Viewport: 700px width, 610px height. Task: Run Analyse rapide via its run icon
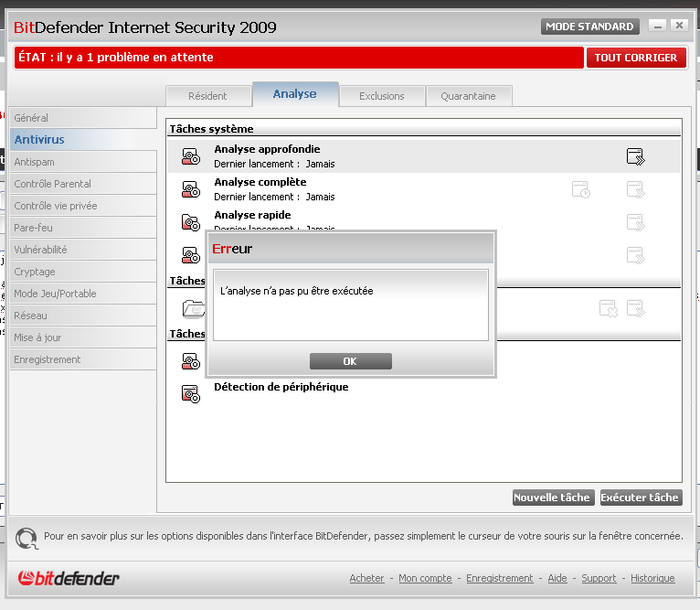pos(635,222)
